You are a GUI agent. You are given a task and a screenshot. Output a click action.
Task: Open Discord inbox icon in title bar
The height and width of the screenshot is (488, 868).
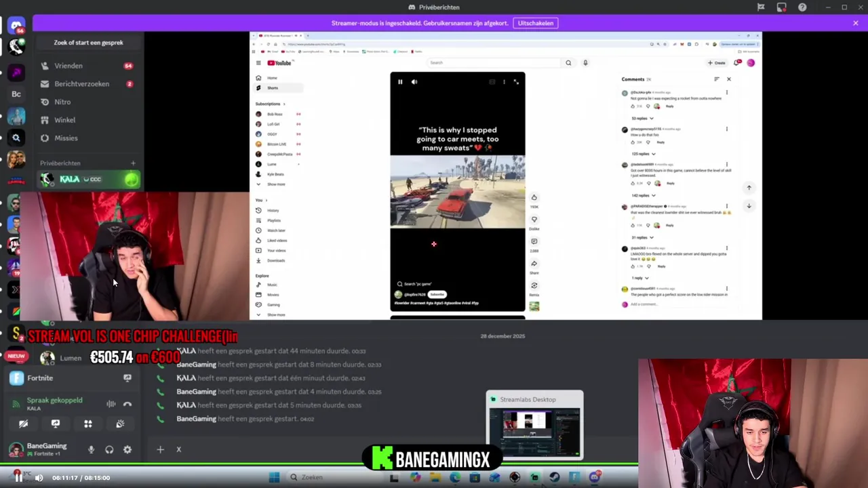click(781, 7)
